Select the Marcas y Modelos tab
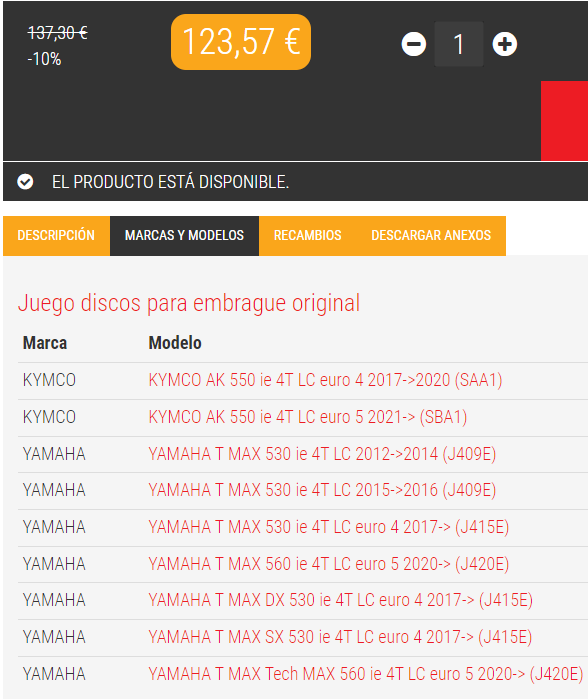This screenshot has height=699, width=588. pos(184,236)
